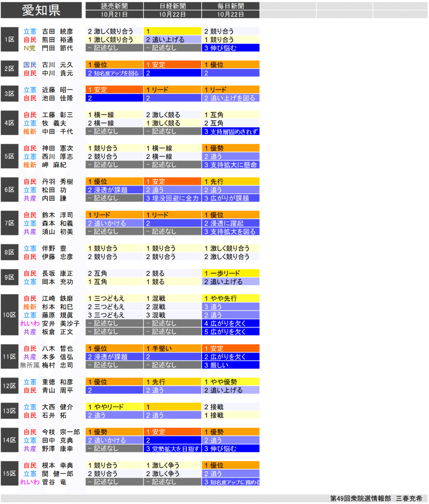Click the '3 厳しい' cell

[x=231, y=365]
